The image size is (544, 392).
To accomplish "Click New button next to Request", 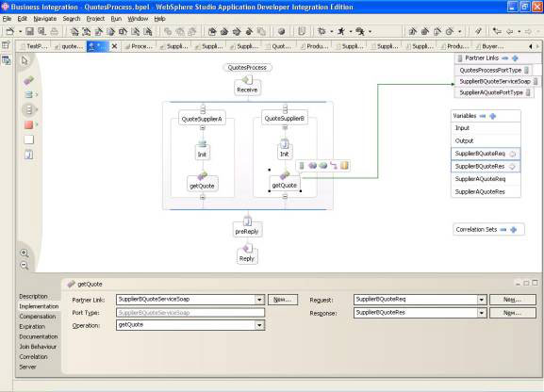I will pyautogui.click(x=513, y=300).
